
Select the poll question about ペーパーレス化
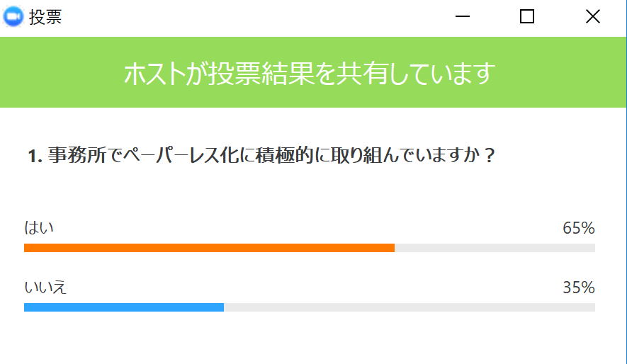(x=261, y=155)
